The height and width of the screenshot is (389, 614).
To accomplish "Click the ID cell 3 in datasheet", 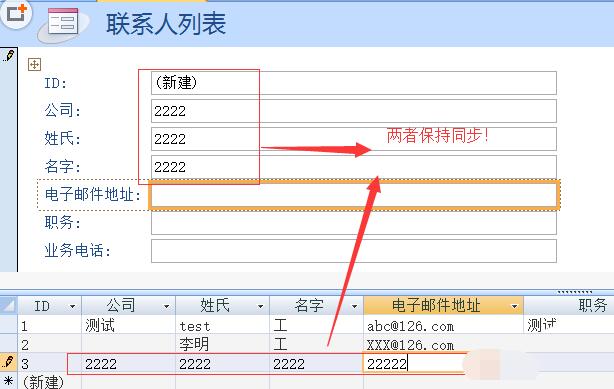I will pyautogui.click(x=50, y=364).
